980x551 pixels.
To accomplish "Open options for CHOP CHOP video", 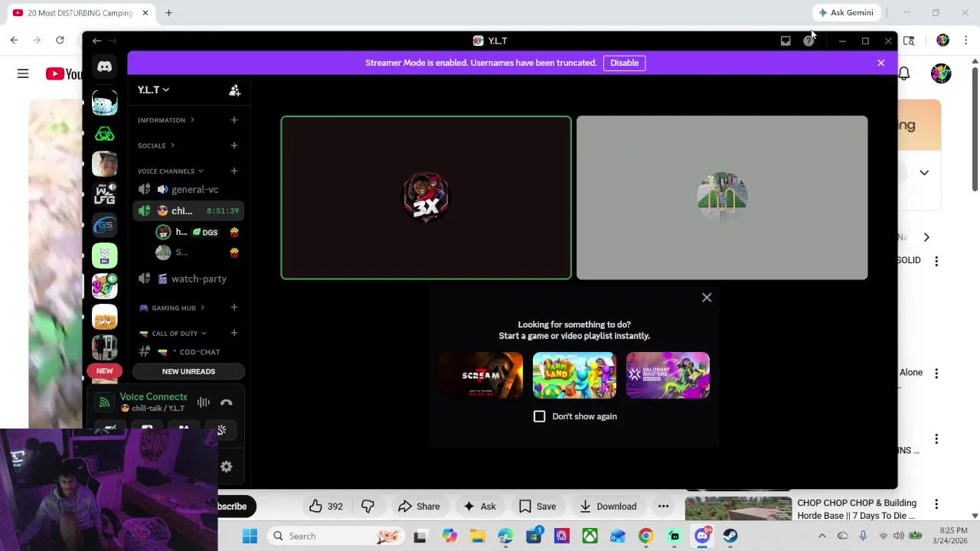I will (936, 504).
